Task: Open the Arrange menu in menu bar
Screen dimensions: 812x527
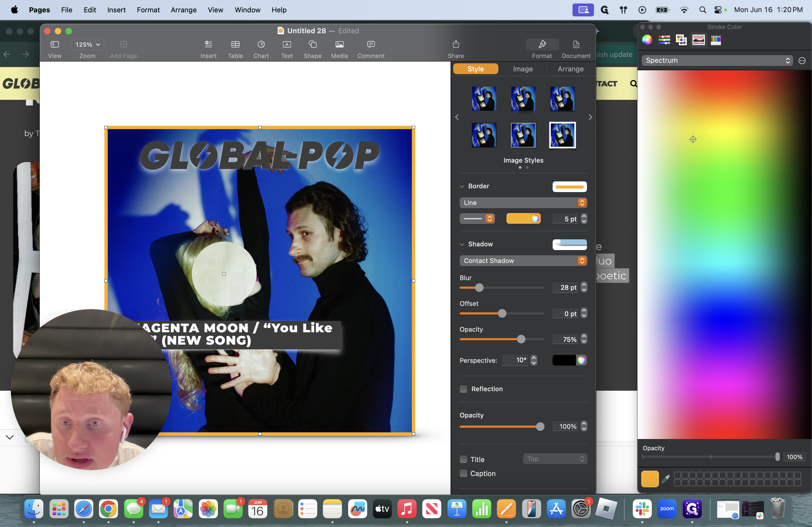Action: 184,10
